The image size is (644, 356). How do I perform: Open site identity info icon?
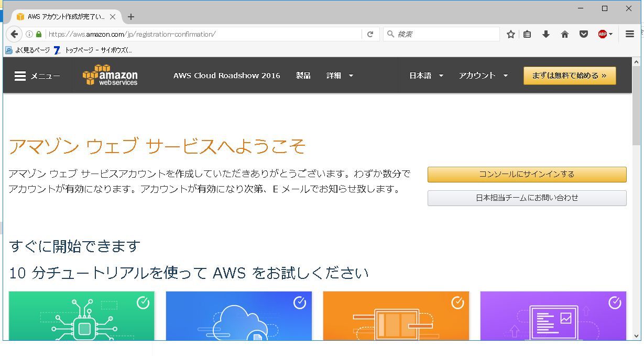click(29, 34)
